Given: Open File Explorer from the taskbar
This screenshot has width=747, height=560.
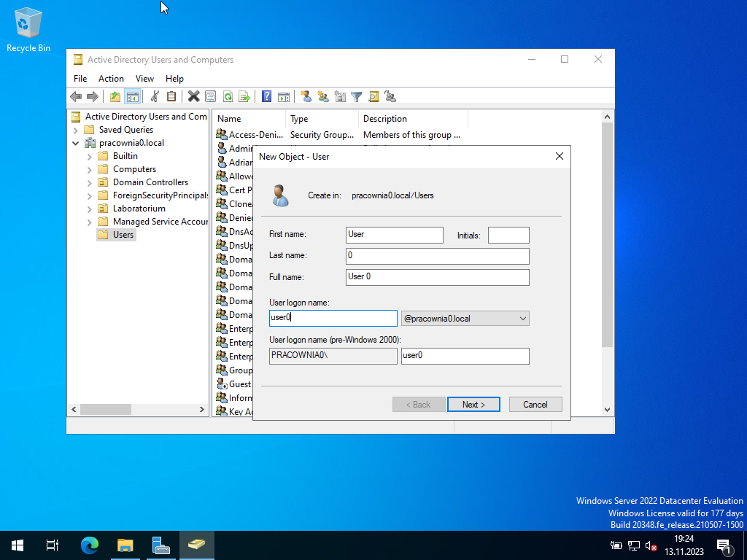Looking at the screenshot, I should click(x=125, y=545).
